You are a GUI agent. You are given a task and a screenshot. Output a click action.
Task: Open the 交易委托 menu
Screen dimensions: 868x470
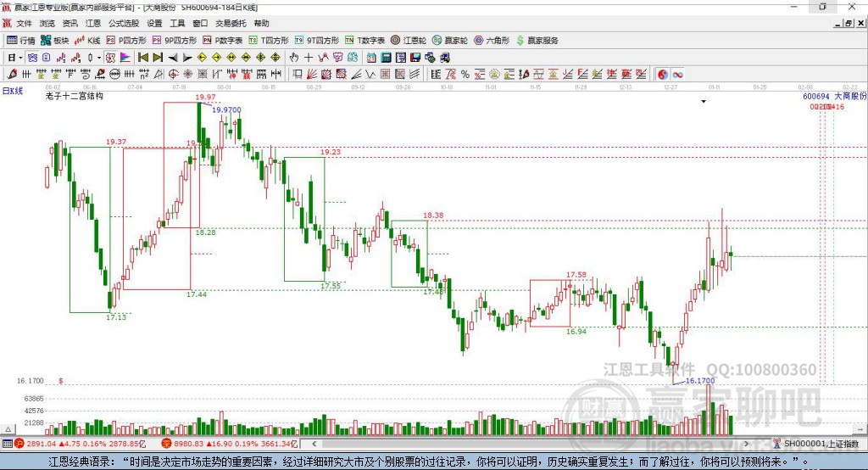(231, 23)
